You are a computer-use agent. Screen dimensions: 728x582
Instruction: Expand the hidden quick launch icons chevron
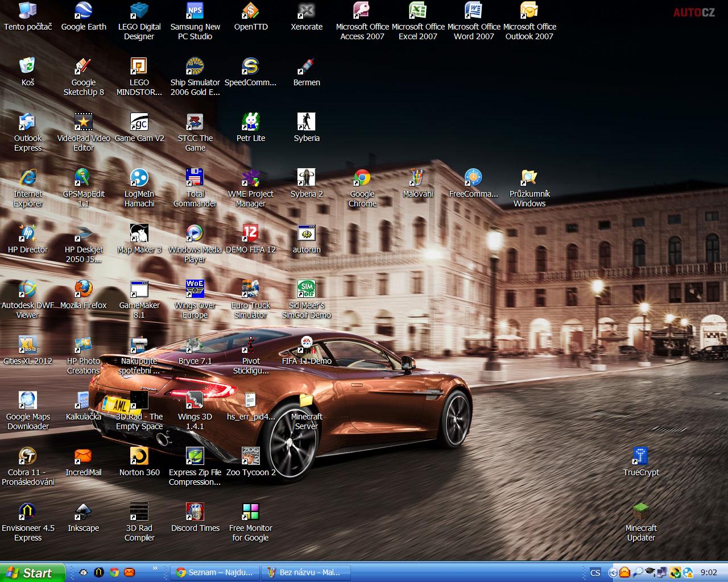tap(154, 569)
